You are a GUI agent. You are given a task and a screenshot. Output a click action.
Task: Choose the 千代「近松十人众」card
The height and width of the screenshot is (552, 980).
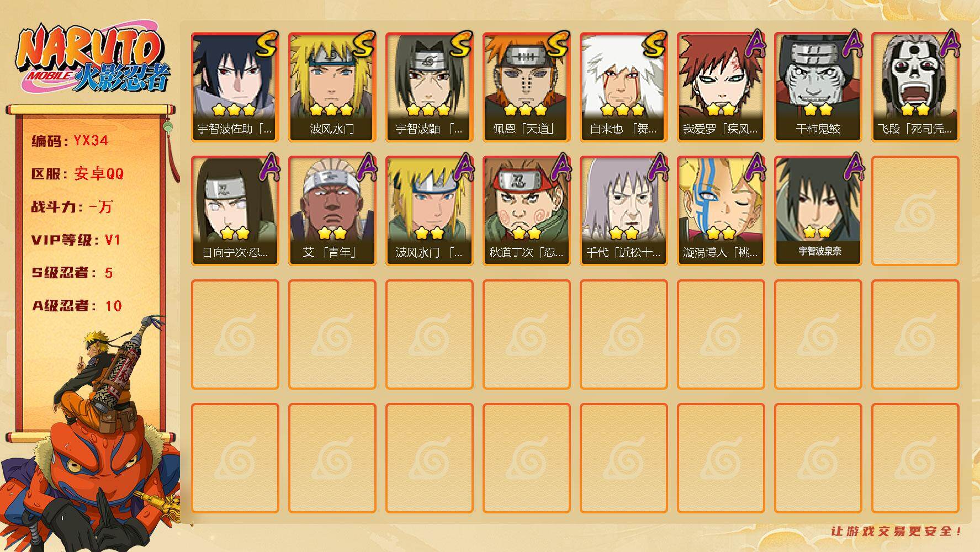[623, 210]
